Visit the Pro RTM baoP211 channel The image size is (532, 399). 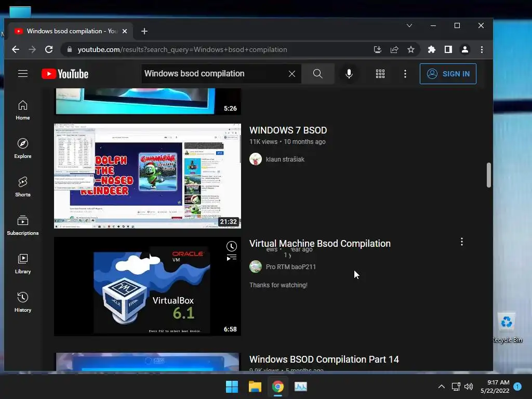pyautogui.click(x=291, y=267)
